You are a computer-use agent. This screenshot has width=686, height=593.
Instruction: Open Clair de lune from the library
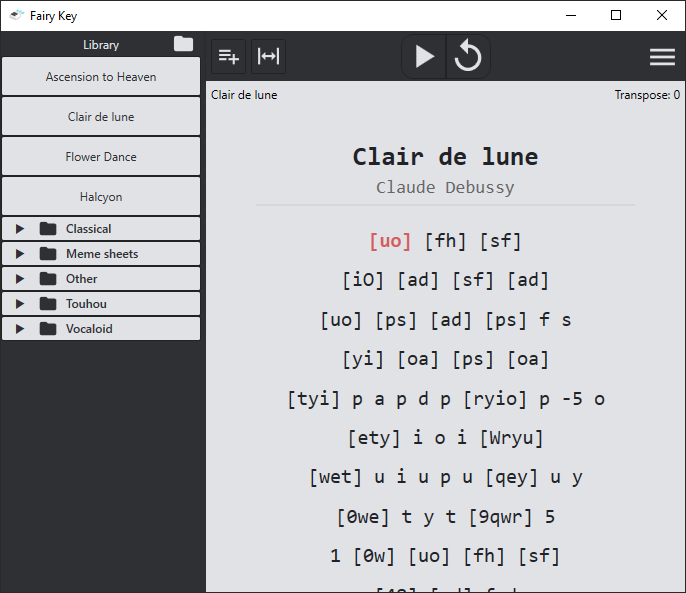click(101, 117)
